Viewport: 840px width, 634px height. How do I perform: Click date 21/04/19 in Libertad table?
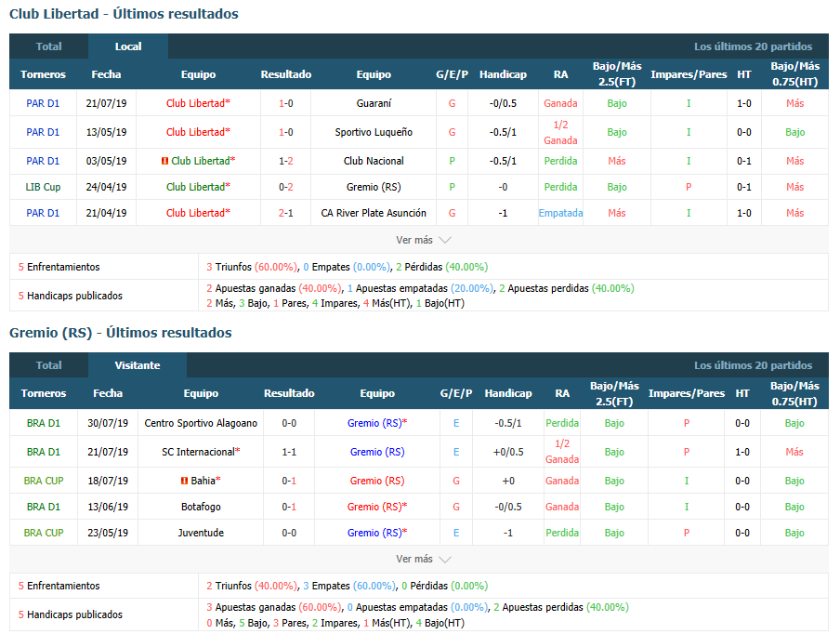coord(106,213)
